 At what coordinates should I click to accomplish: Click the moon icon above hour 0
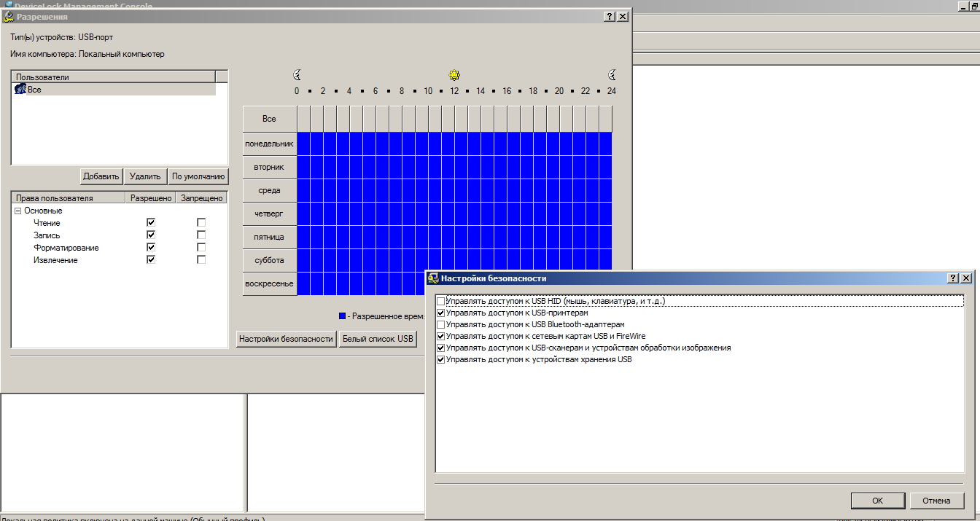point(297,74)
